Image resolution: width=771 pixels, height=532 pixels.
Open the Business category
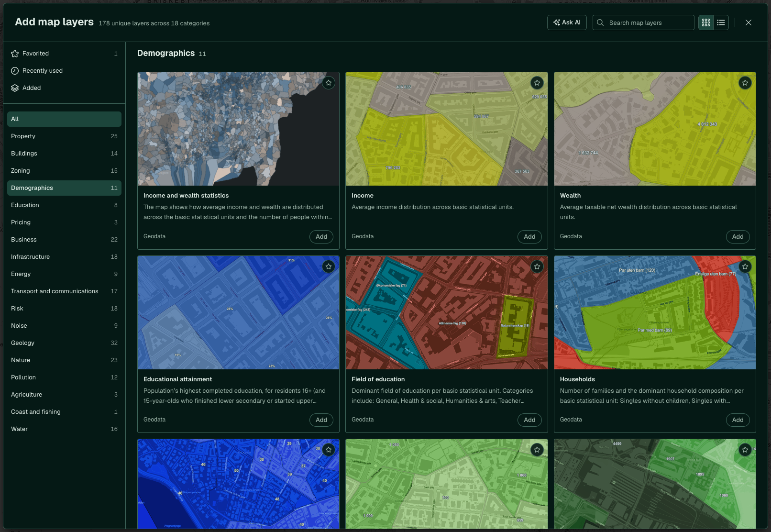pos(64,240)
